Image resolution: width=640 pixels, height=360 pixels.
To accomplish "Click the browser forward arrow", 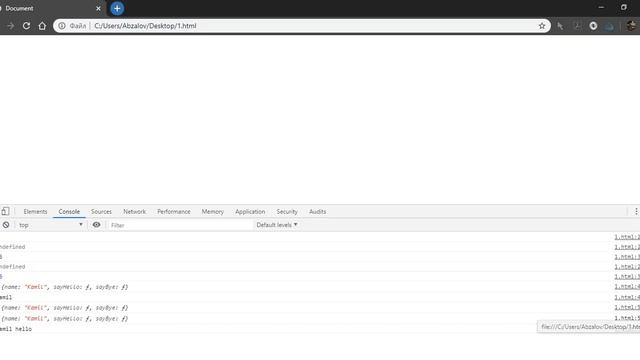I will 11,26.
